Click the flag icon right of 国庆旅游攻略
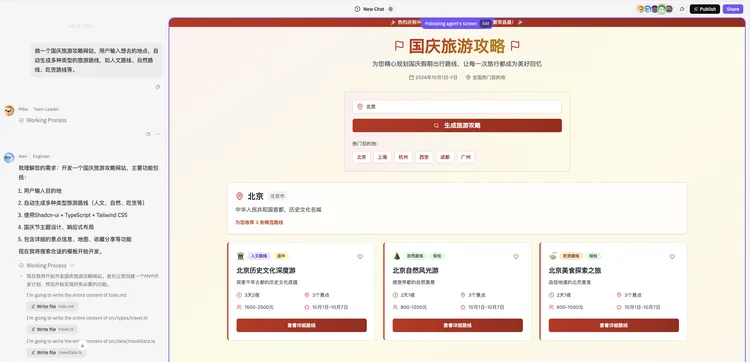The width and height of the screenshot is (750, 362). (515, 46)
